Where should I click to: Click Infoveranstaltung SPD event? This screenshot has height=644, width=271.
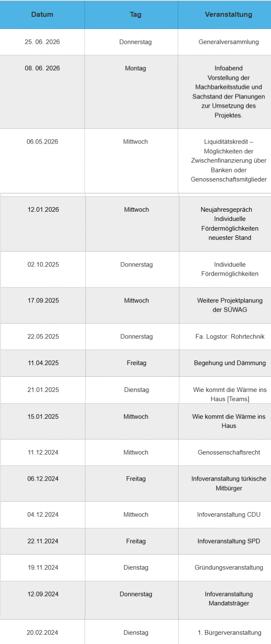coord(229,541)
